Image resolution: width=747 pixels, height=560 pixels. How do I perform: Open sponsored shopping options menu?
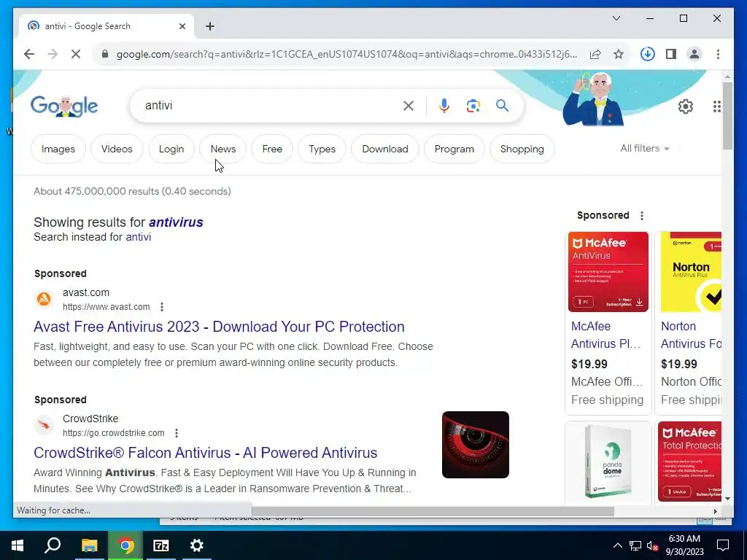point(642,216)
